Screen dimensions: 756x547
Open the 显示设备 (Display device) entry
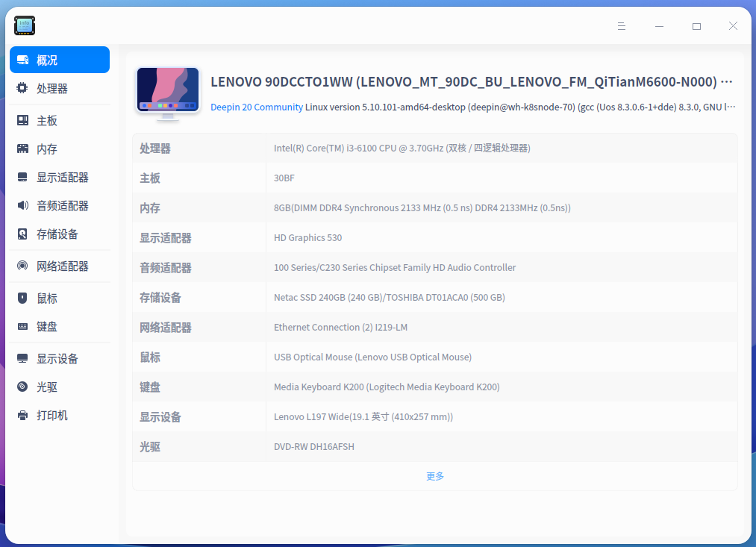click(22, 358)
